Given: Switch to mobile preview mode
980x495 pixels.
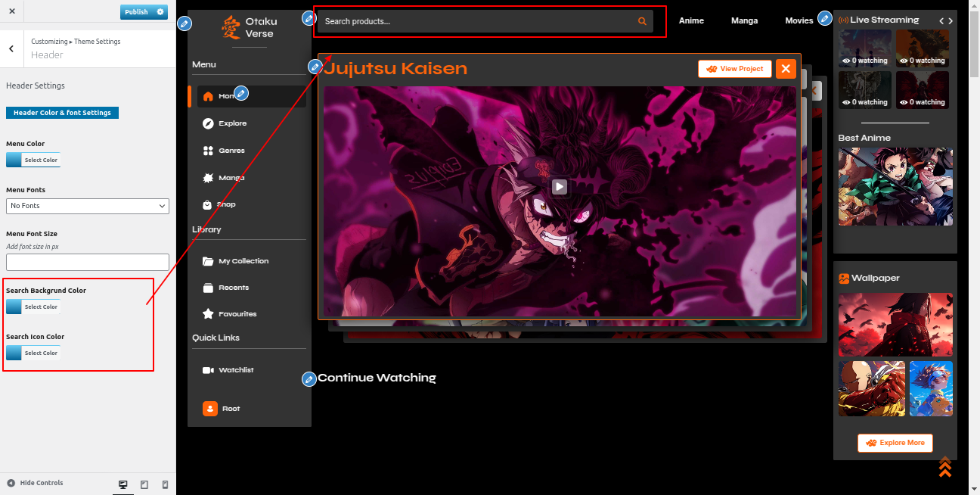Looking at the screenshot, I should (x=165, y=484).
